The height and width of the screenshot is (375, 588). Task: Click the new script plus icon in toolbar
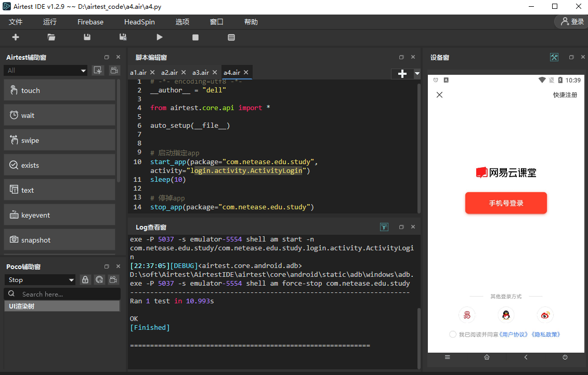coord(16,37)
